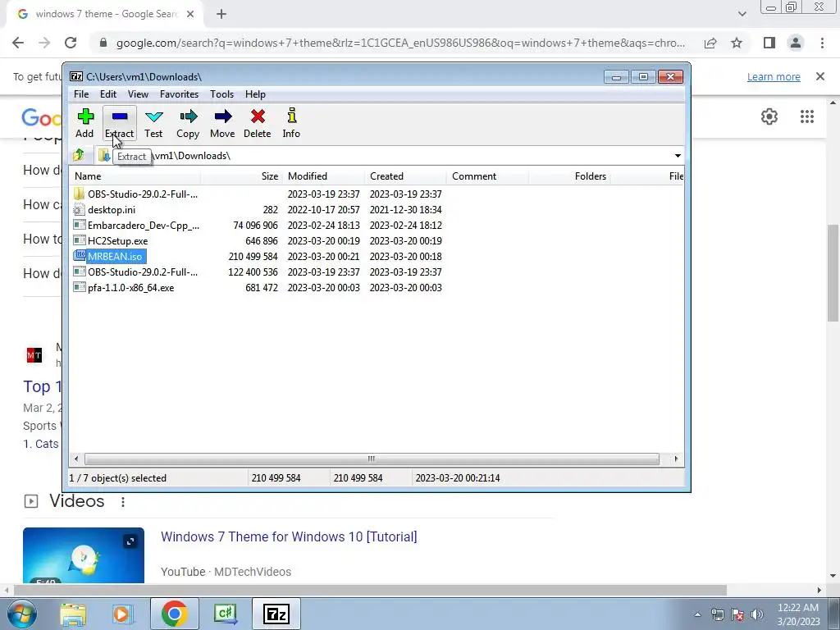The width and height of the screenshot is (840, 630).
Task: Select HC2Setup.exe in the list
Action: [111, 241]
